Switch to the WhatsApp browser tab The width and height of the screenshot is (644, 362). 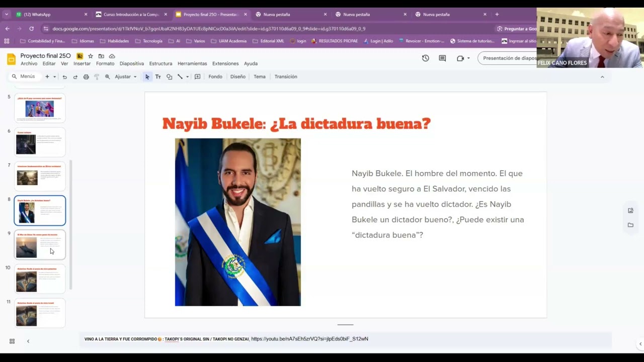[51, 15]
